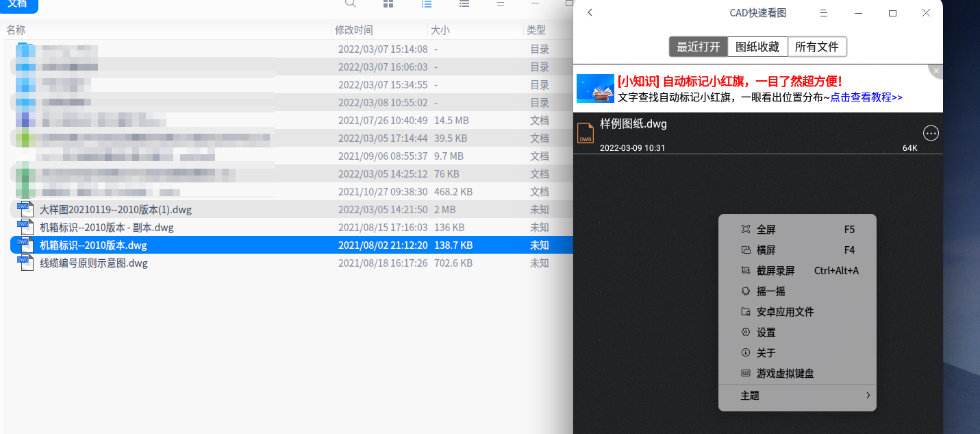The height and width of the screenshot is (434, 980).
Task: Click the 关于 info icon
Action: [746, 353]
